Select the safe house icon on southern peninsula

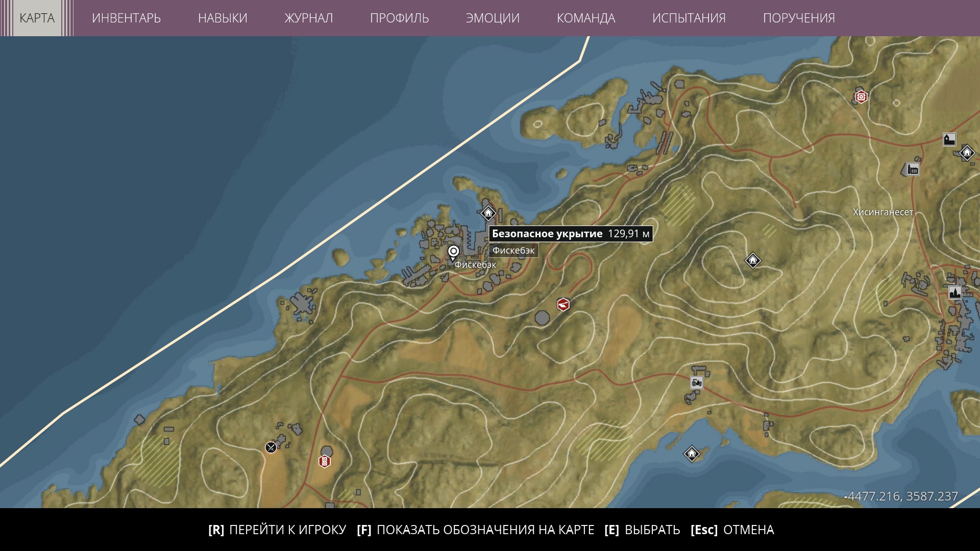(x=692, y=454)
